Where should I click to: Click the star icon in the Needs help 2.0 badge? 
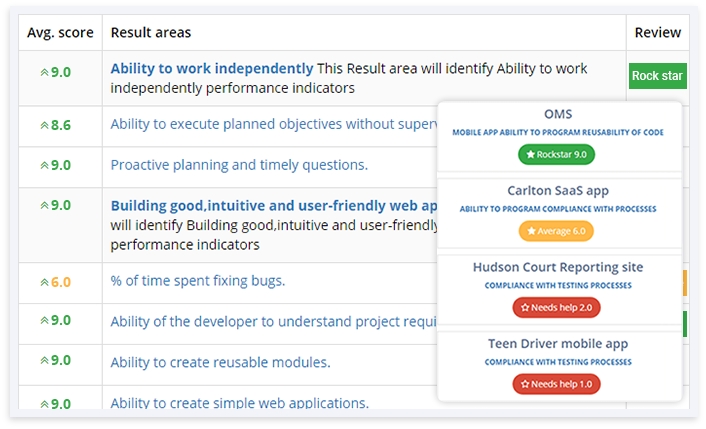(x=524, y=307)
